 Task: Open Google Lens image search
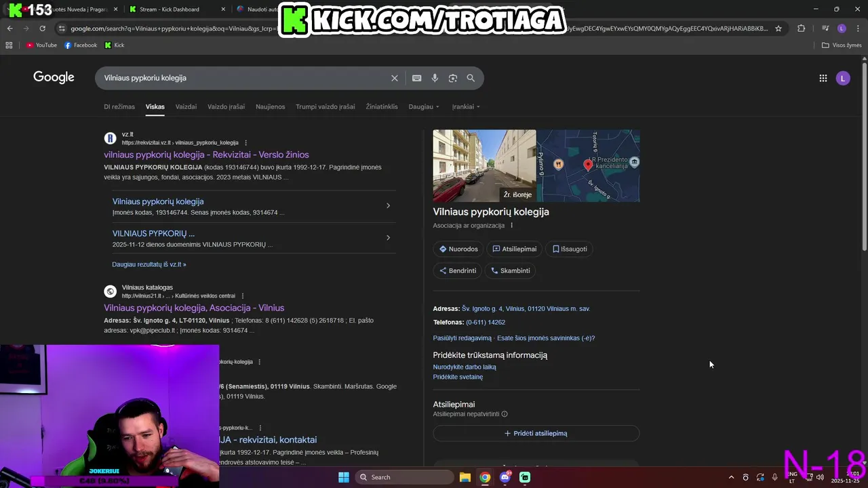(453, 78)
